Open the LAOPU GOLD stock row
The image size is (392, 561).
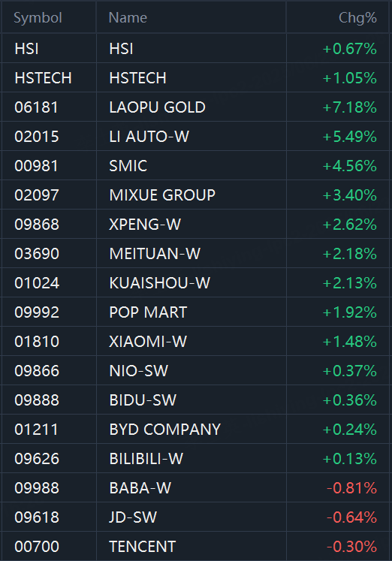coord(195,107)
